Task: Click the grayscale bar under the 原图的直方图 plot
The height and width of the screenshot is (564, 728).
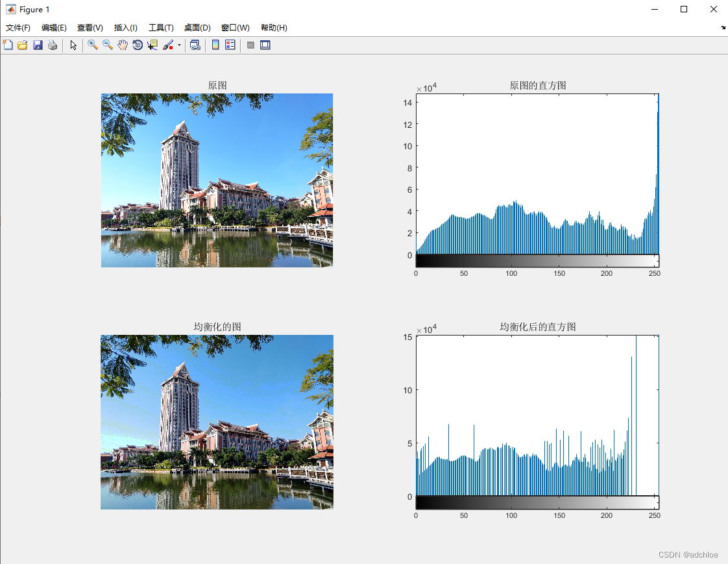Action: tap(537, 261)
